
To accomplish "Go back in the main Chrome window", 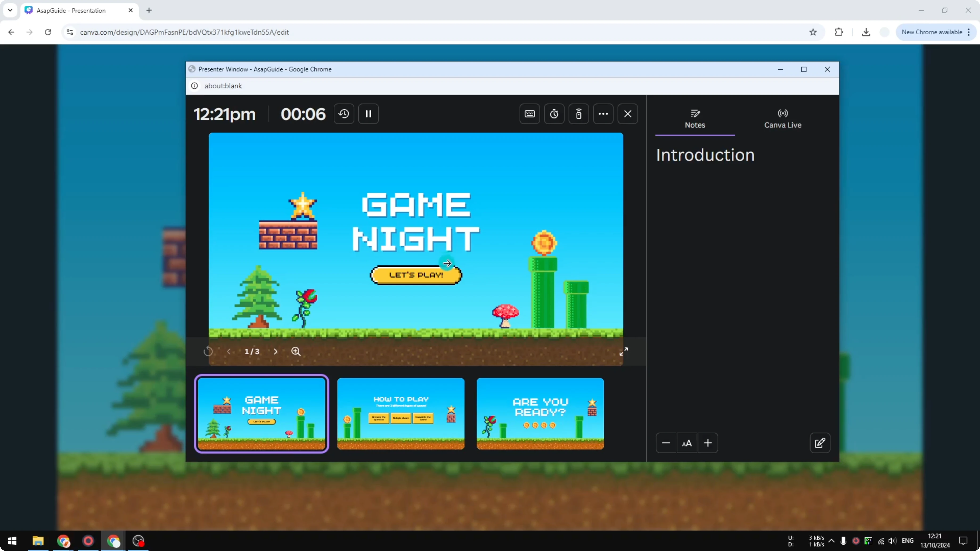I will click(x=11, y=32).
